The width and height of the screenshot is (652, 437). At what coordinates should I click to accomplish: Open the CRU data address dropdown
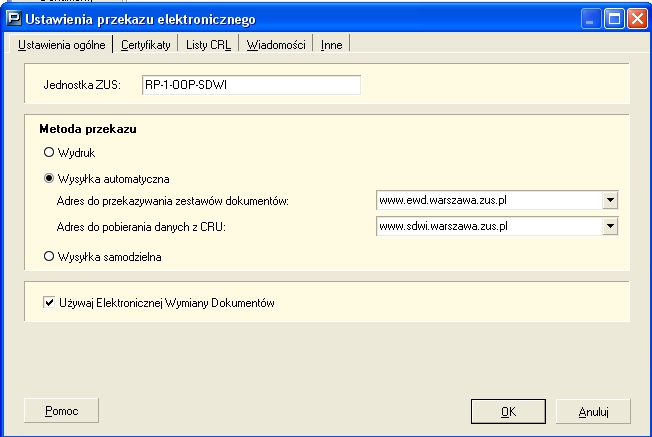pyautogui.click(x=610, y=226)
